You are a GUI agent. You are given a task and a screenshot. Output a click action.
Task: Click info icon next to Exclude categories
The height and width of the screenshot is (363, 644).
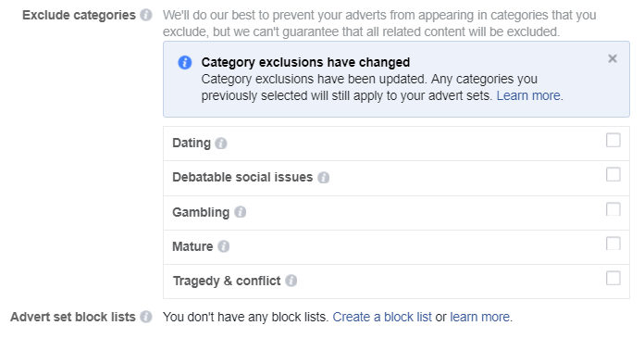[146, 15]
